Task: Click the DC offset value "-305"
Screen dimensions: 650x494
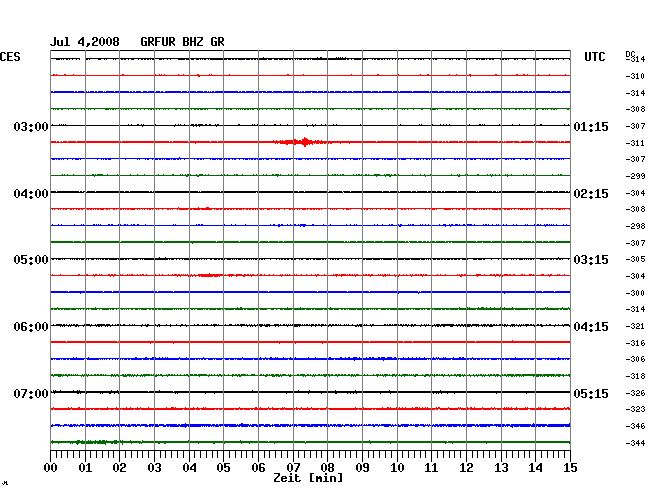Action: pos(635,259)
